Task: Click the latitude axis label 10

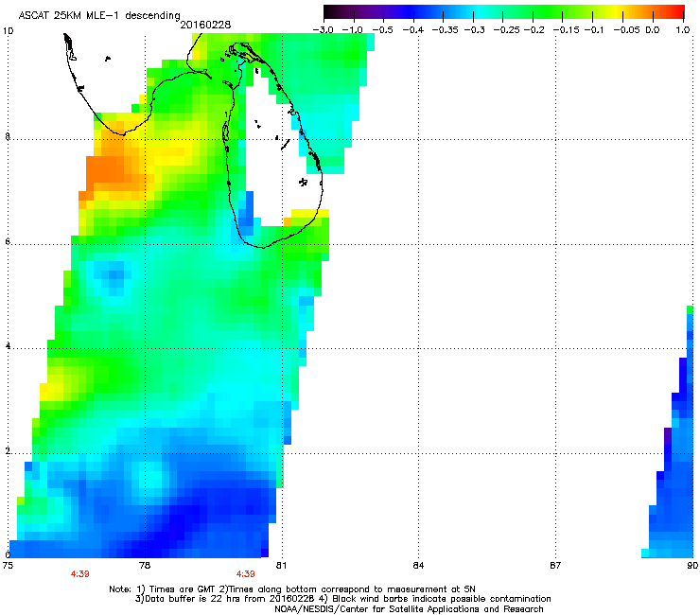Action: coord(8,31)
